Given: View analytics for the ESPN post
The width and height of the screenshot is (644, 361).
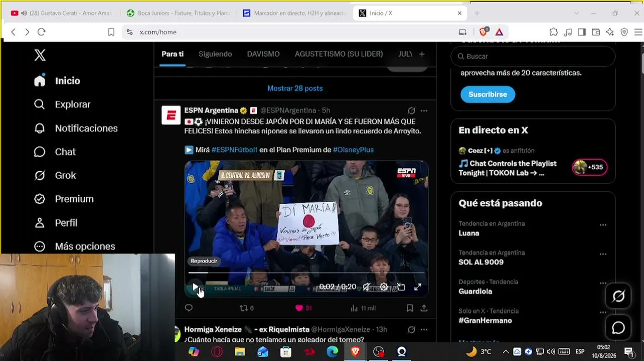Looking at the screenshot, I should [x=363, y=308].
